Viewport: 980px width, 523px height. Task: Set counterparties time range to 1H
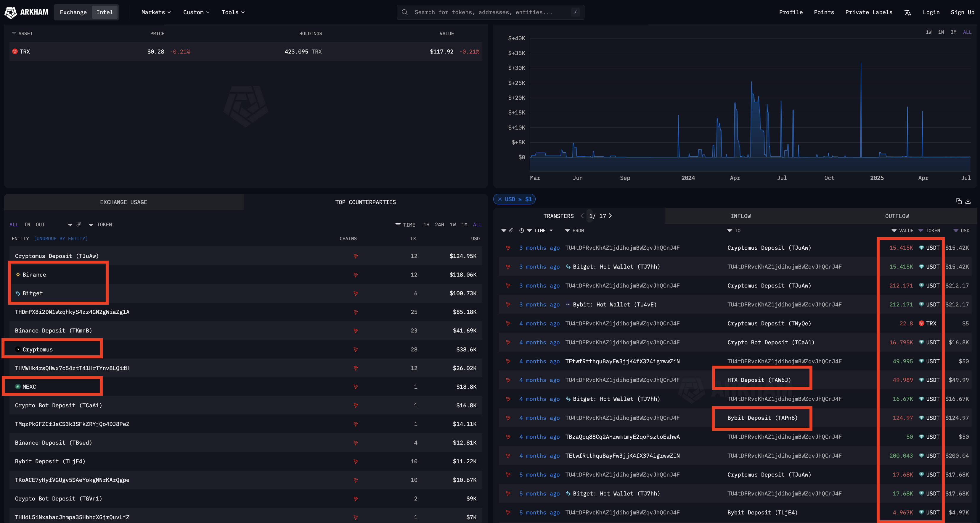[426, 225]
